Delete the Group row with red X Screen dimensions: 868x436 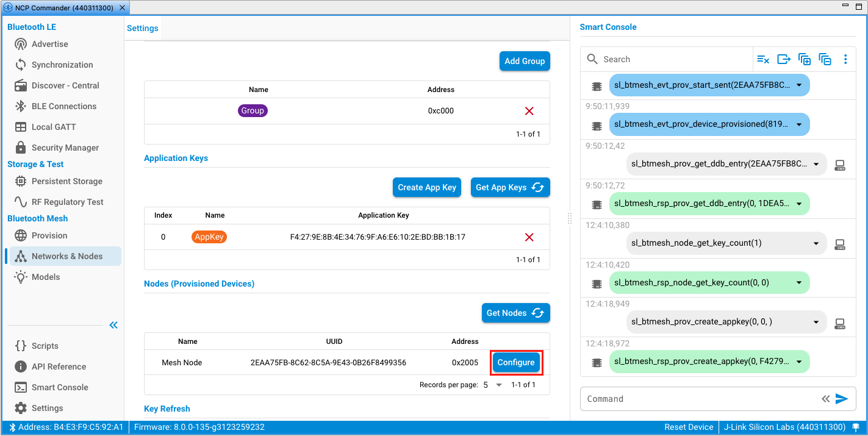[529, 111]
